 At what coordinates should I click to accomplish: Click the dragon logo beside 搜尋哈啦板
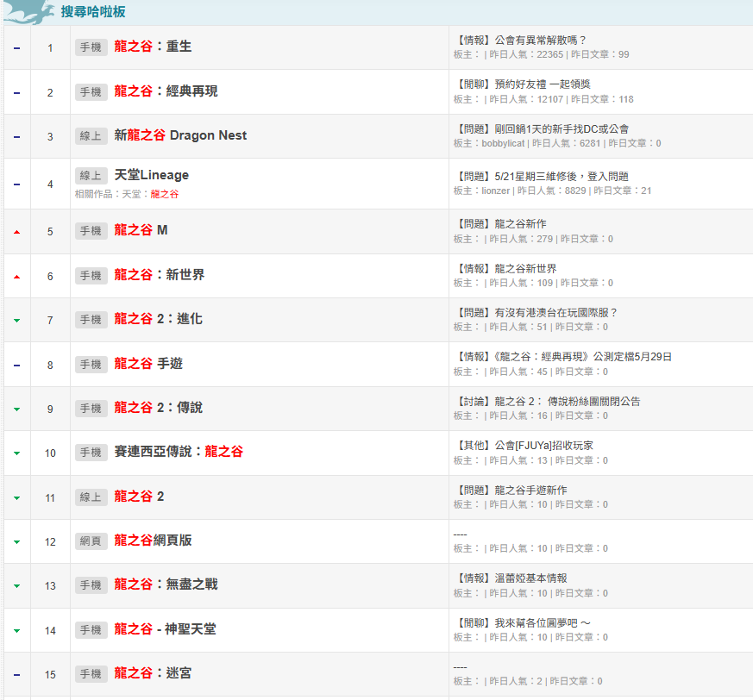click(28, 11)
